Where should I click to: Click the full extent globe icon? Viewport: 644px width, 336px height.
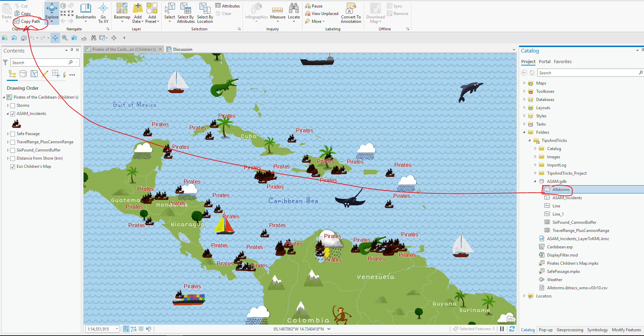pyautogui.click(x=63, y=6)
